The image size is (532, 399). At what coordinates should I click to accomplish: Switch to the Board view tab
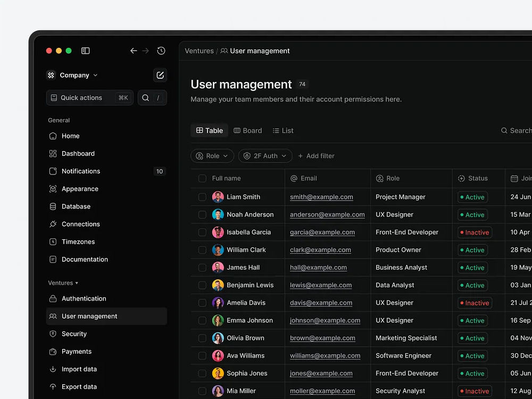[x=248, y=131]
